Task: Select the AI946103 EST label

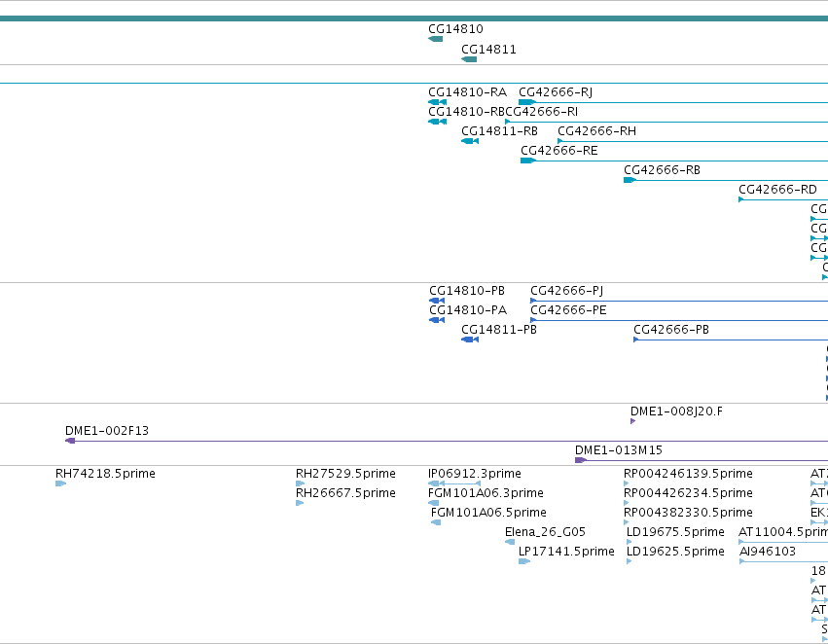Action: click(x=768, y=552)
